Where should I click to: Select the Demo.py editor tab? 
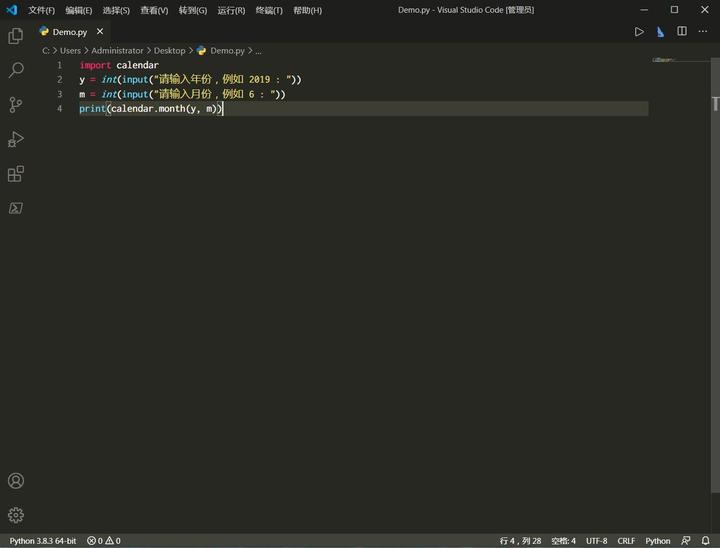tap(70, 32)
